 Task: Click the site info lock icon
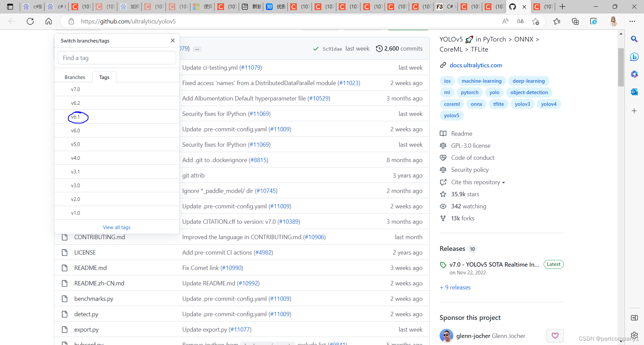click(x=71, y=21)
